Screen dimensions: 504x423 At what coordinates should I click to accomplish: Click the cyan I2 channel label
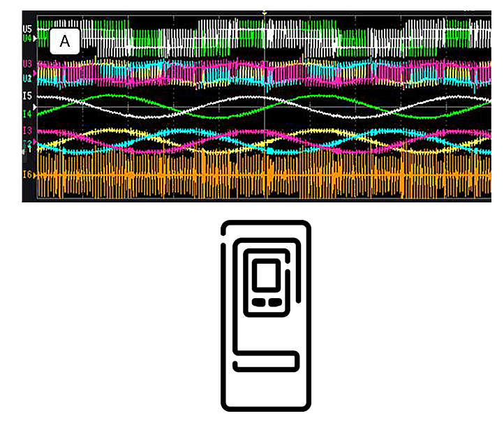coord(27,143)
